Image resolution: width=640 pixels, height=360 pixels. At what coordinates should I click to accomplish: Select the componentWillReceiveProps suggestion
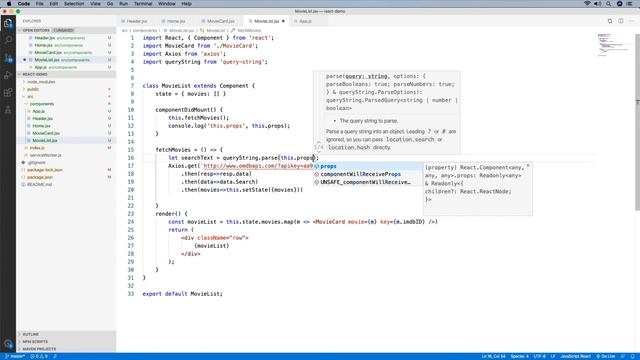click(x=367, y=174)
